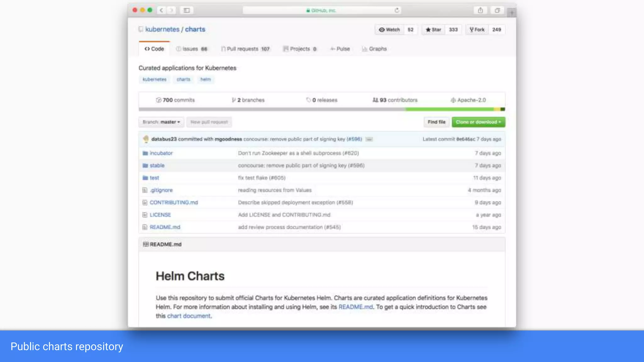Click the commit message ellipsis expander
Screen dimensions: 644x362
pos(369,139)
